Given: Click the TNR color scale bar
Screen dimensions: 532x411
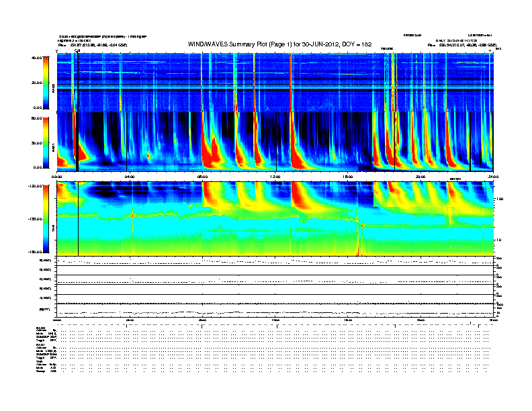Looking at the screenshot, I should click(46, 219).
